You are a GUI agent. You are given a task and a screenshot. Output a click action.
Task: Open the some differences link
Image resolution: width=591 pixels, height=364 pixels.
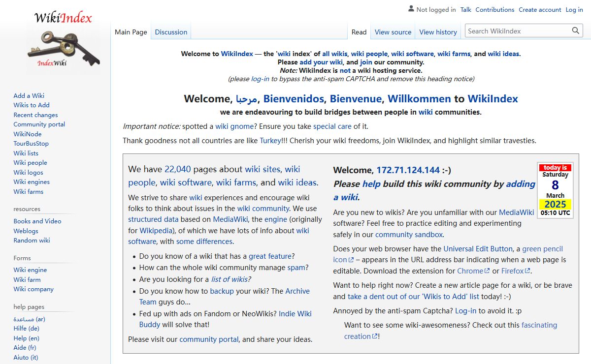[204, 242]
